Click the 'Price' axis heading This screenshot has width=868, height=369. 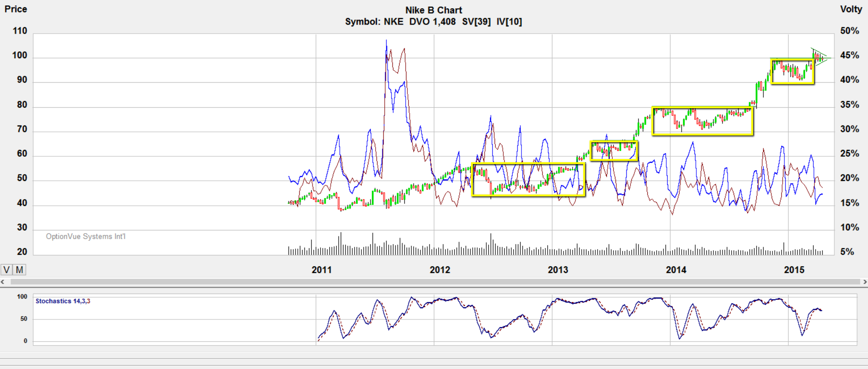(16, 9)
